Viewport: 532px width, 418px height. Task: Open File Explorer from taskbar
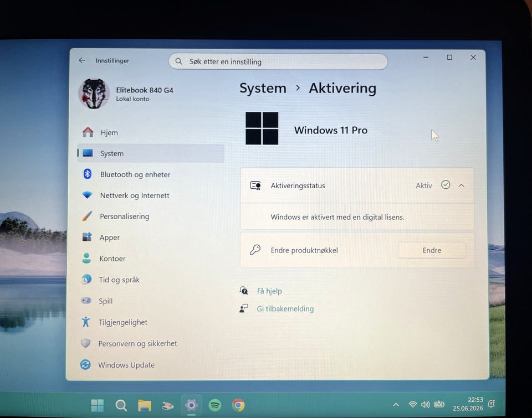[145, 405]
